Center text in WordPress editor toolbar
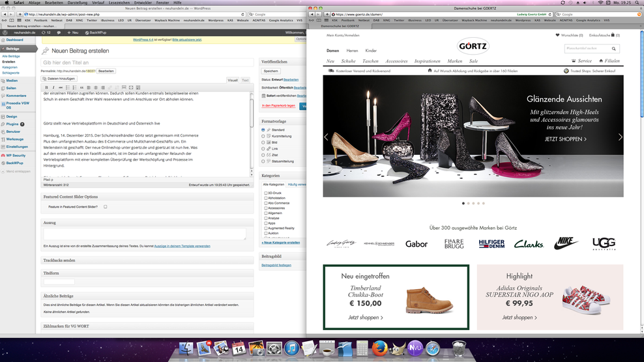The image size is (644, 362). pos(96,87)
